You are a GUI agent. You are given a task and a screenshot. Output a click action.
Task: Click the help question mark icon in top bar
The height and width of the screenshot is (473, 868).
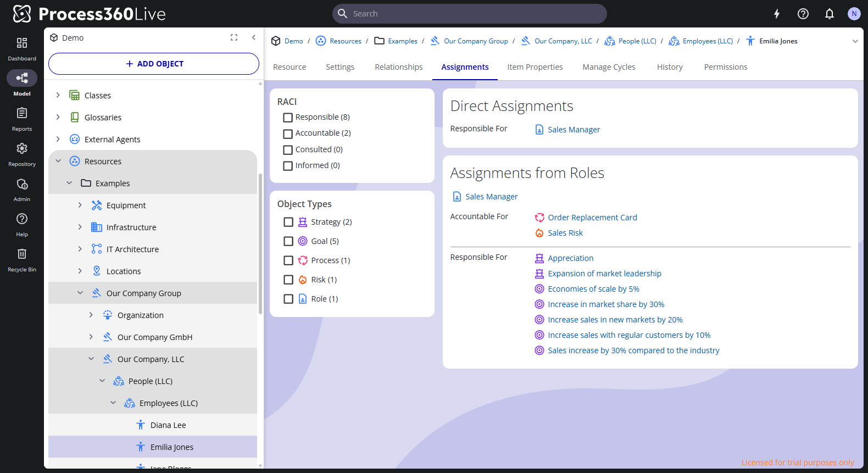803,14
